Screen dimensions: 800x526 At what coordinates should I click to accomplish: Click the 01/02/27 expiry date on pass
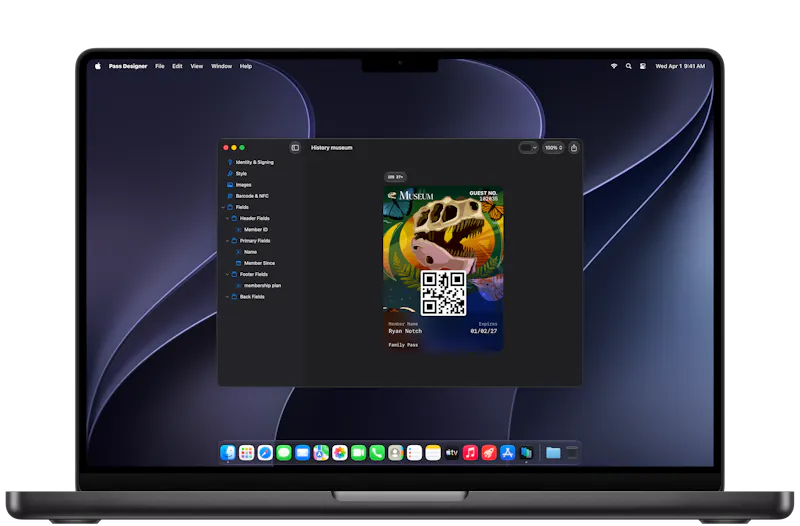click(484, 331)
